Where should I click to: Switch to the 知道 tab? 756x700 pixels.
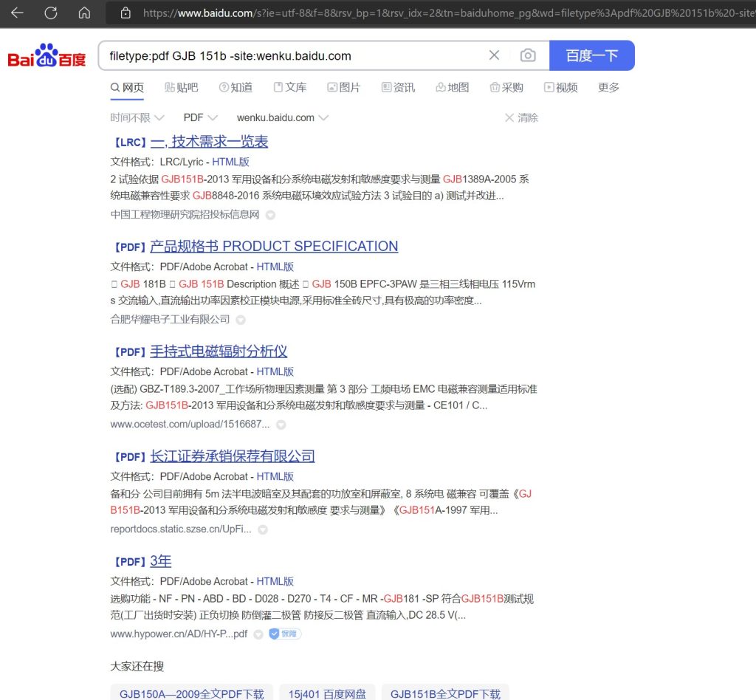point(236,87)
